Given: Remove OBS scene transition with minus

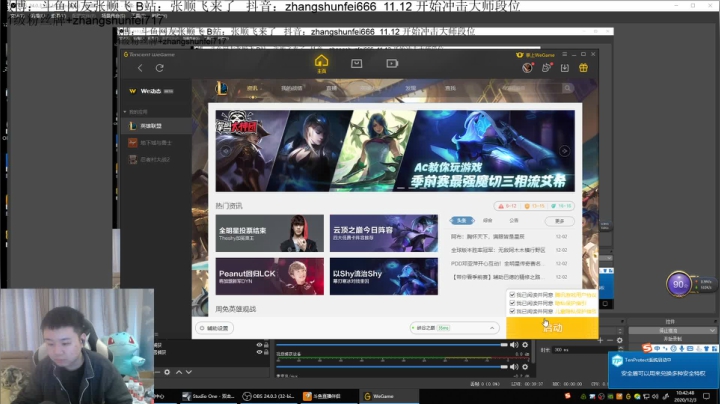Looking at the screenshot, I should (610, 340).
